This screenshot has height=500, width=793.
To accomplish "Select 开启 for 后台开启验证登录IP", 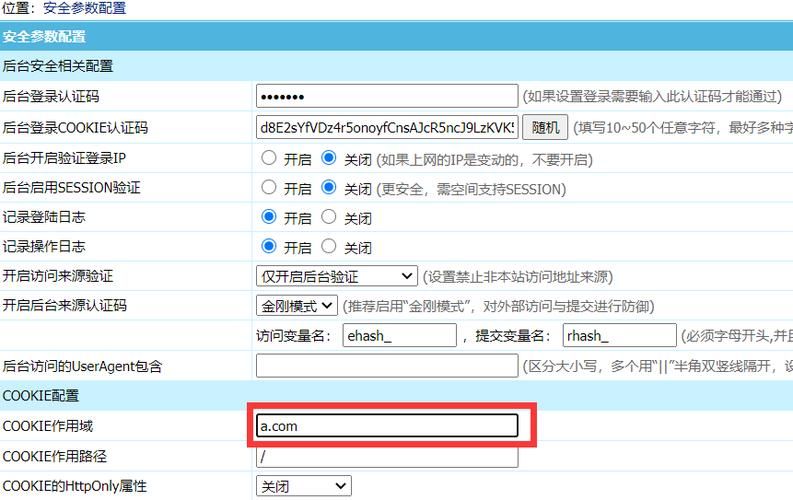I will (269, 158).
